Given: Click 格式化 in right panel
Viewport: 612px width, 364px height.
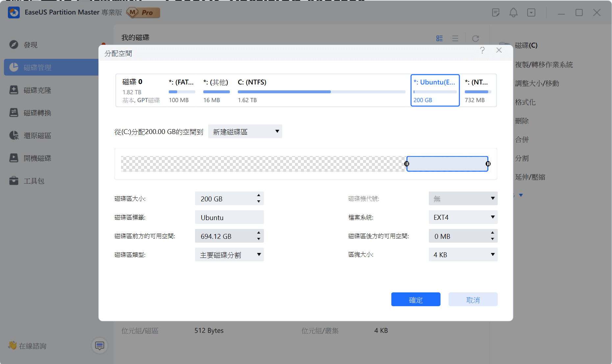Looking at the screenshot, I should pos(525,102).
